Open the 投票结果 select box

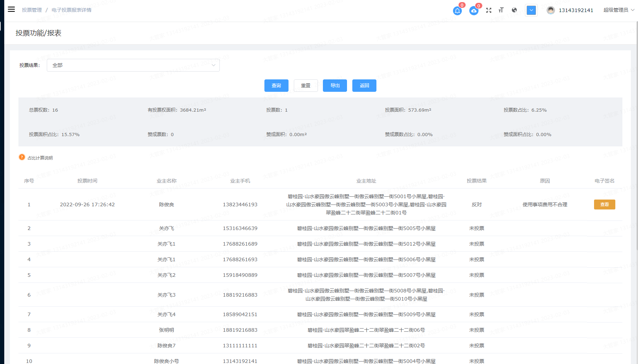pos(133,65)
